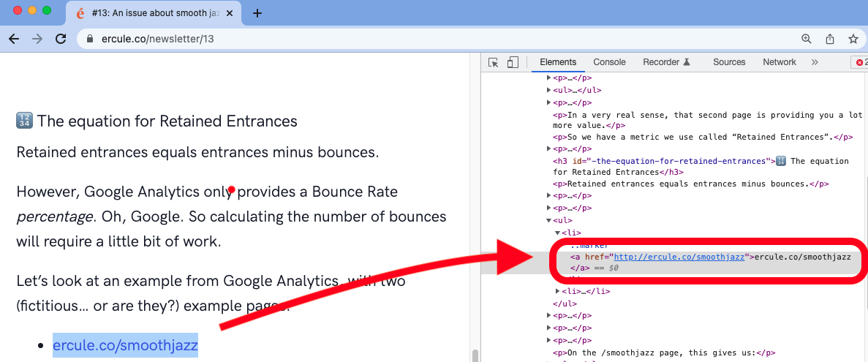Click 'will require a little bit of work.' text
This screenshot has height=362, width=868.
(118, 242)
